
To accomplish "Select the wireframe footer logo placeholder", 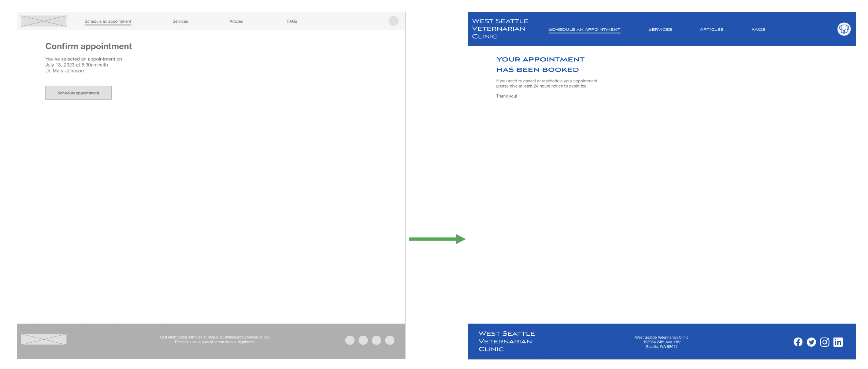I will (44, 339).
